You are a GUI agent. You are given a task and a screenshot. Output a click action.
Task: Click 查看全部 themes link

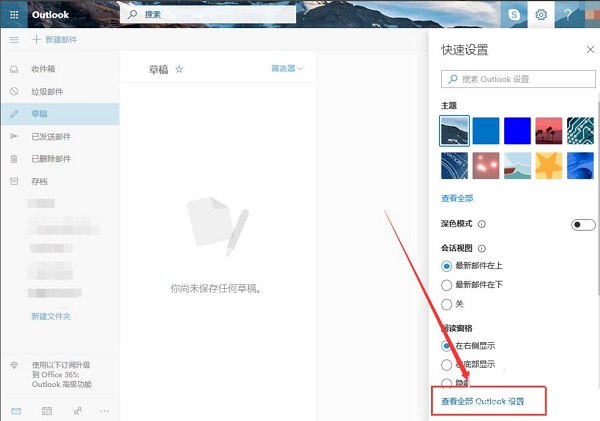[x=457, y=198]
